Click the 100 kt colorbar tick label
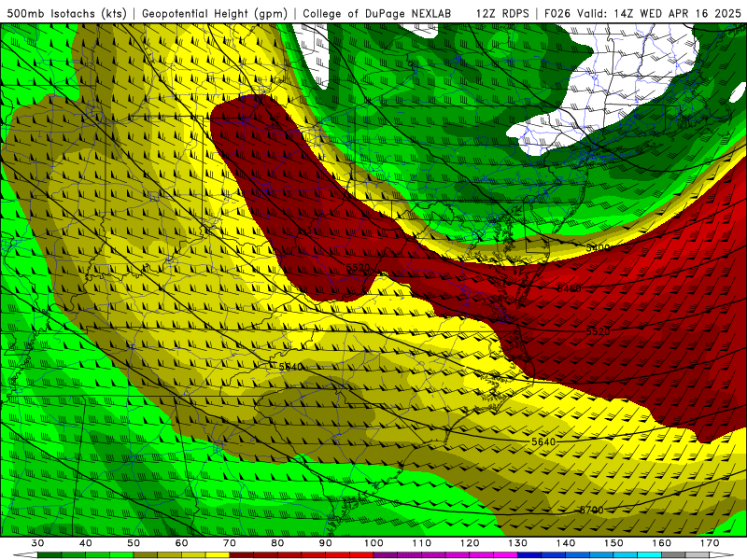This screenshot has height=560, width=747. point(373,543)
